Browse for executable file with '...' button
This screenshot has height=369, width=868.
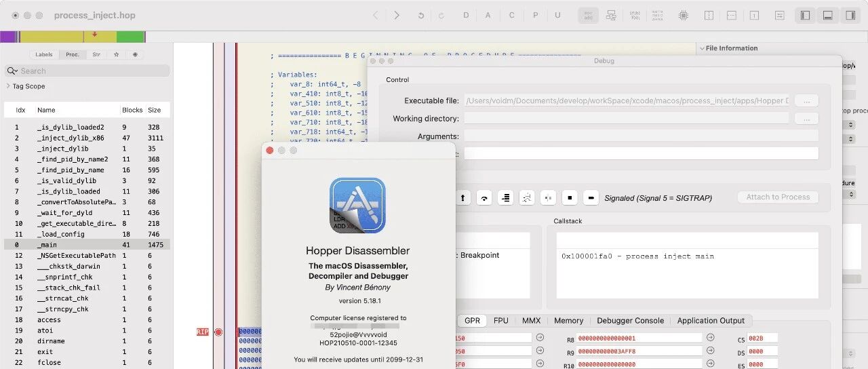click(x=806, y=100)
